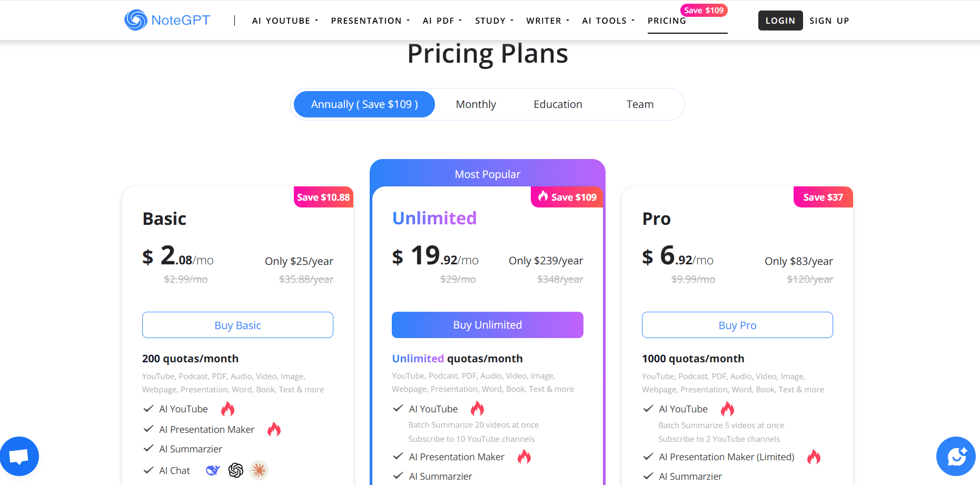Viewport: 980px width, 485px height.
Task: Click the DeepSeek whale icon next to AI Chat
Action: [x=213, y=470]
